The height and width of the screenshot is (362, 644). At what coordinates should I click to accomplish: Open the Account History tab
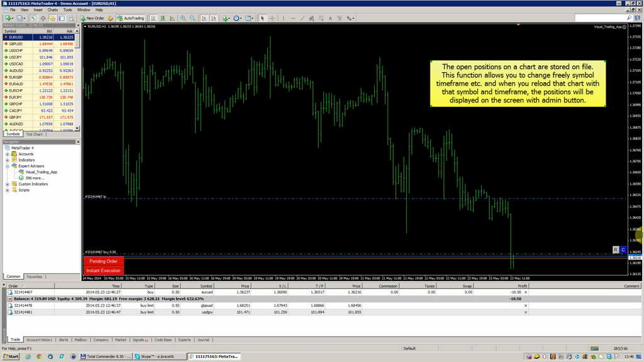(x=40, y=340)
